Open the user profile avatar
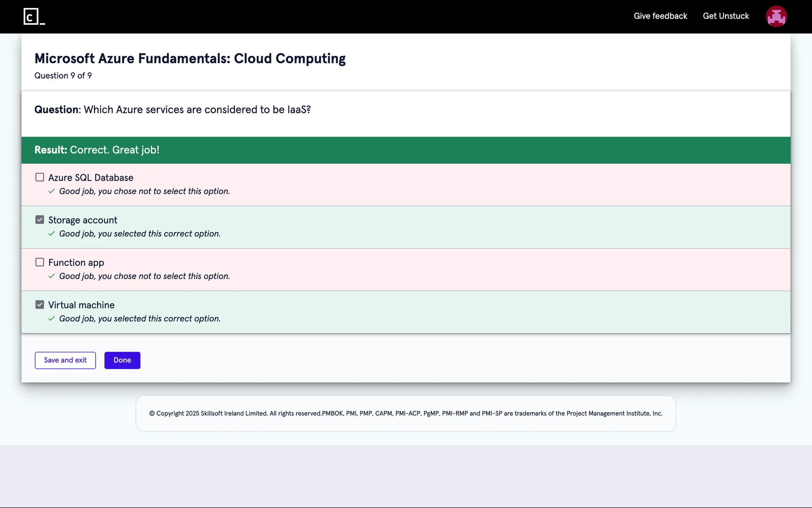Image resolution: width=812 pixels, height=508 pixels. coord(776,17)
